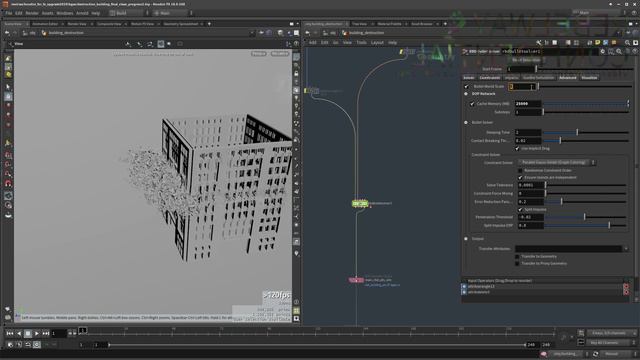Click the parameter pane gear icon
640x360 pixels.
[603, 51]
